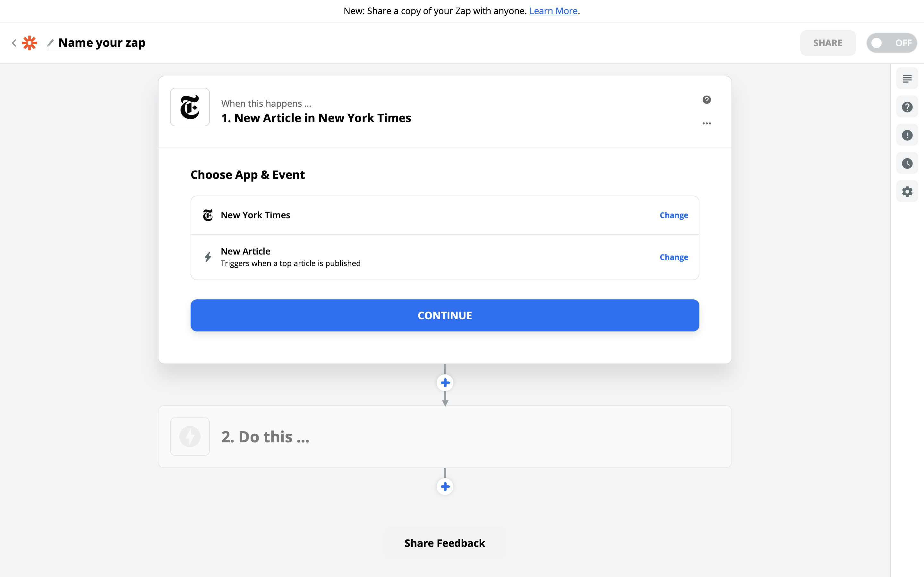
Task: Open the history clock icon in sidebar
Action: click(907, 163)
